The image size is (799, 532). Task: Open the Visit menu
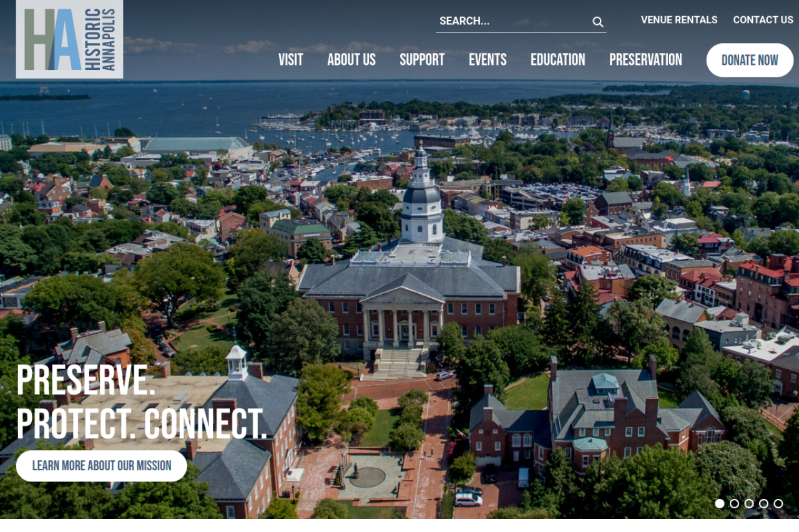pyautogui.click(x=291, y=60)
